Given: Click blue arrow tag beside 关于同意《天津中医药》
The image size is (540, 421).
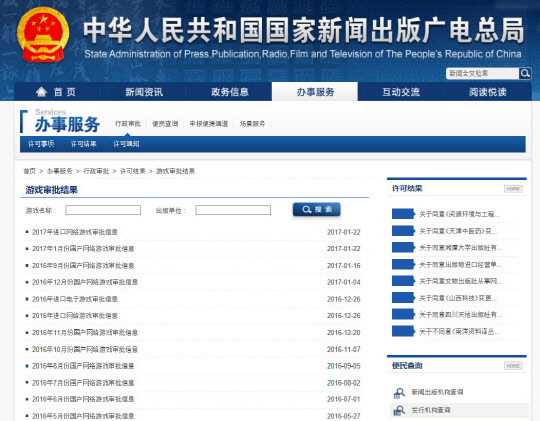Looking at the screenshot, I should click(x=403, y=231).
